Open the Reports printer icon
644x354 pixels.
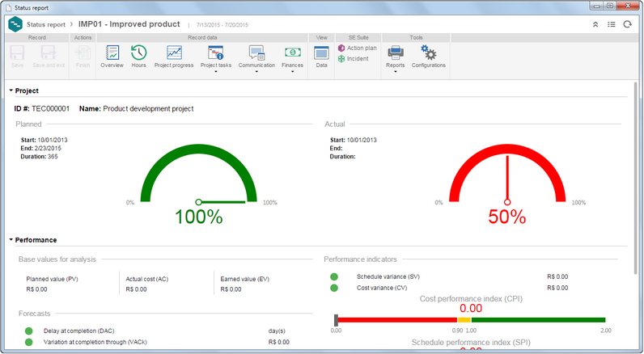[x=396, y=53]
